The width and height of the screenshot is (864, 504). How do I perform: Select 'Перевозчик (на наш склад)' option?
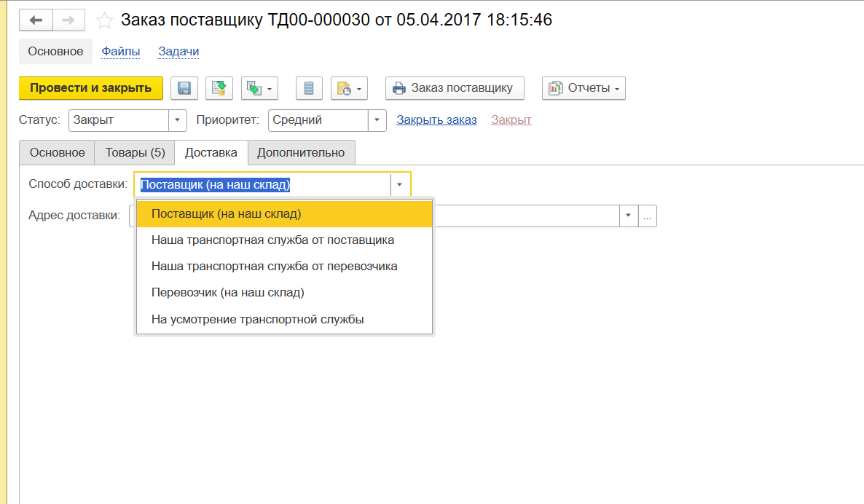(x=227, y=293)
